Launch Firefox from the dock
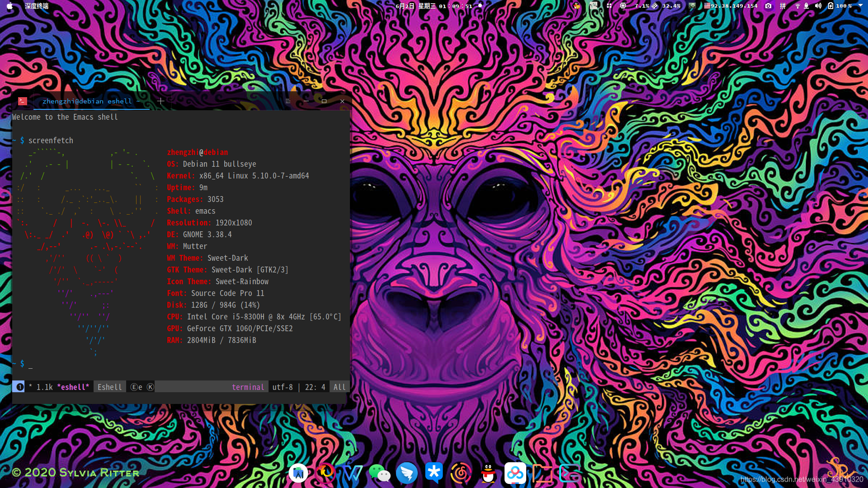The width and height of the screenshot is (868, 488). (x=325, y=473)
